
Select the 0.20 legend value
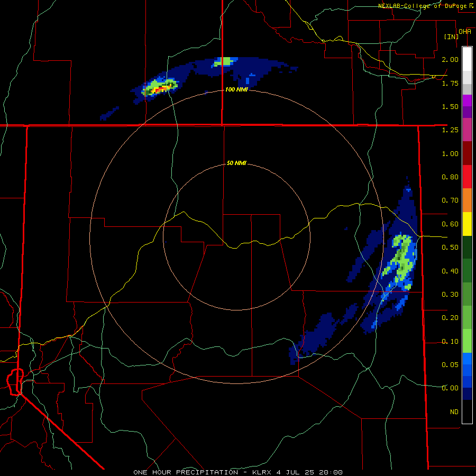point(450,318)
